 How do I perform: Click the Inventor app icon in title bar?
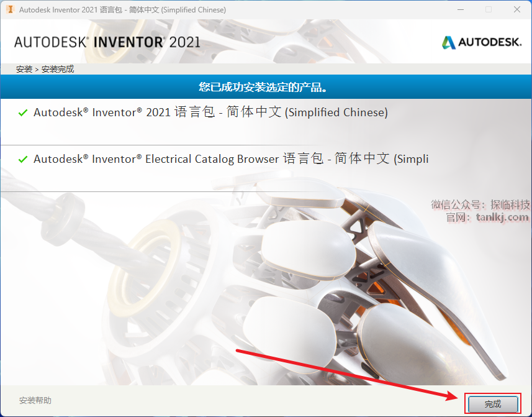coord(10,9)
